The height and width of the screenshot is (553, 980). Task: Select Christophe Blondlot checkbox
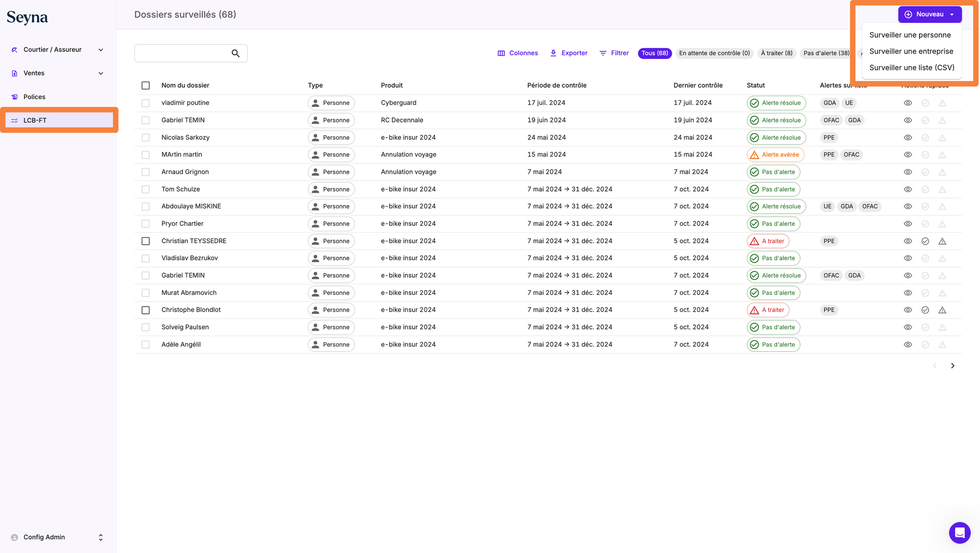click(145, 310)
